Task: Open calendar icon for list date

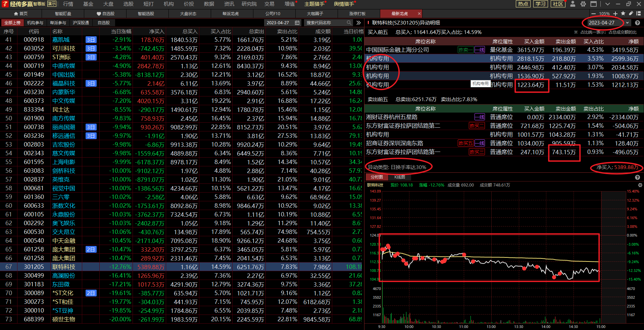Action: [x=297, y=23]
